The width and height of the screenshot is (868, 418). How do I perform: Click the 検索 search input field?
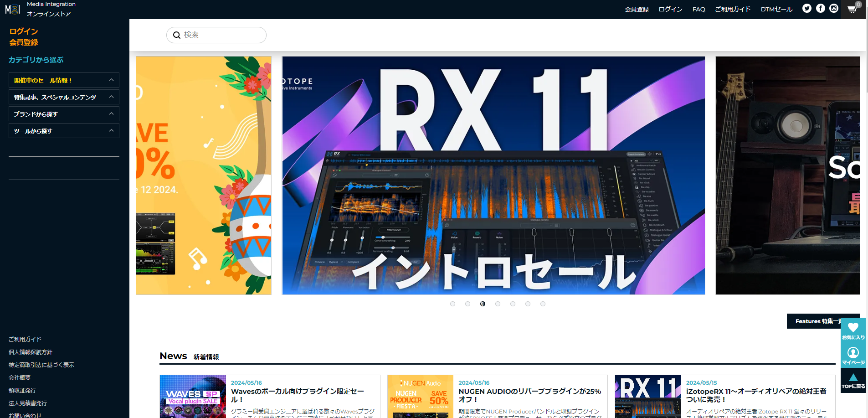pos(216,35)
